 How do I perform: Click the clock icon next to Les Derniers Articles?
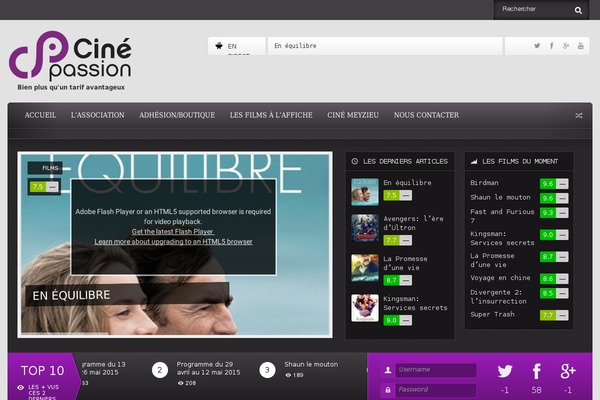click(355, 161)
